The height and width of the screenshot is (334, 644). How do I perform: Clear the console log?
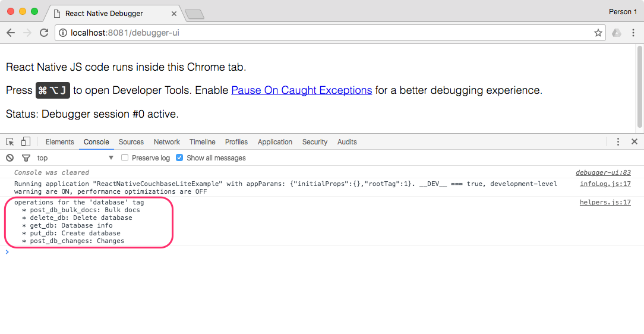point(10,157)
